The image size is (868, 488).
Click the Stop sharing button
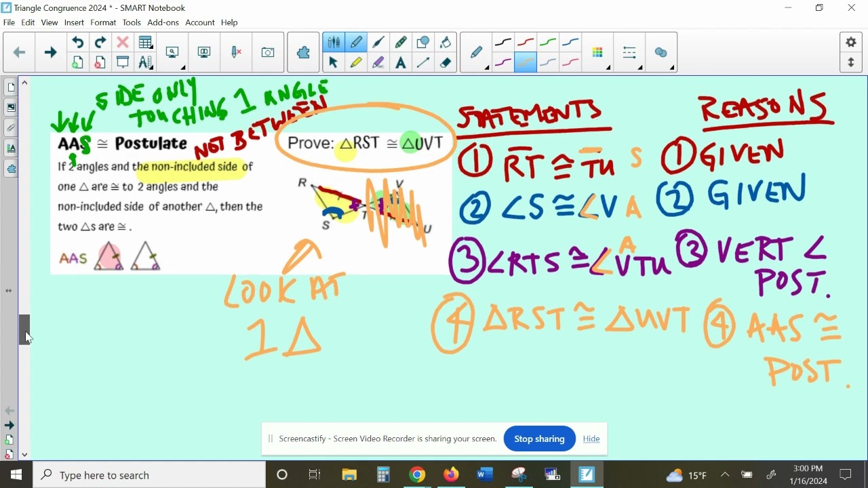point(539,439)
